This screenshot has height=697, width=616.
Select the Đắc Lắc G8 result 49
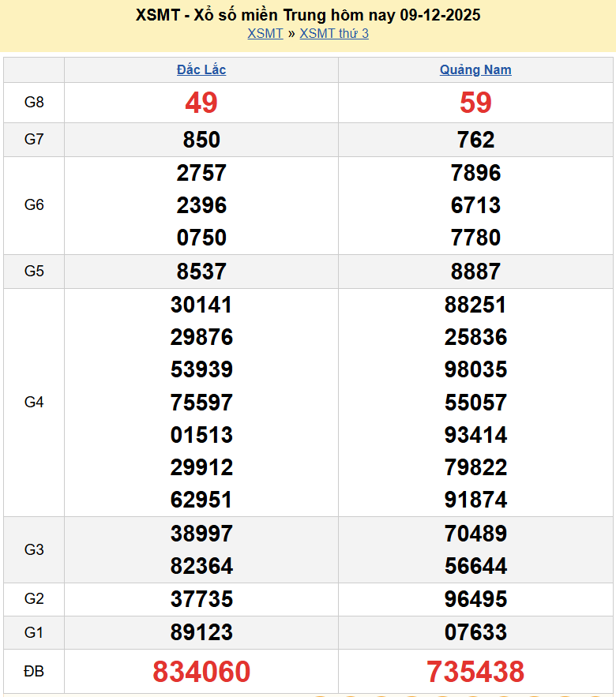[201, 103]
